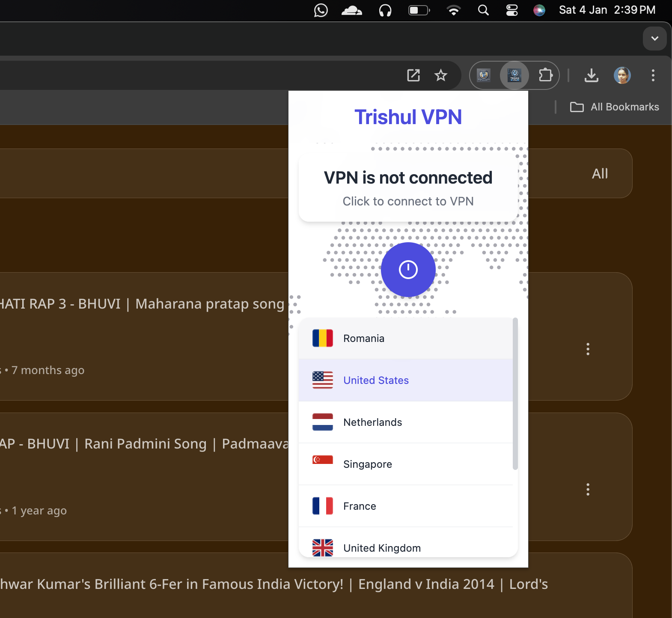Click the Netherlands flag icon
This screenshot has height=618, width=672.
pyautogui.click(x=323, y=422)
